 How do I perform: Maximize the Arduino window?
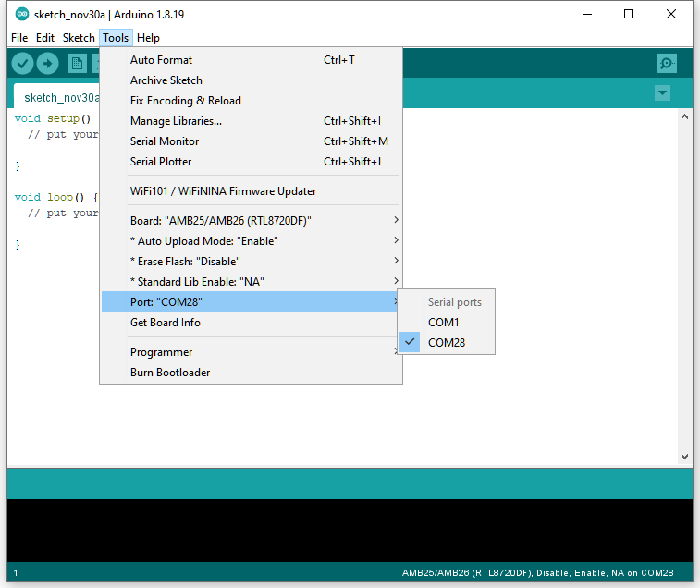coord(629,14)
